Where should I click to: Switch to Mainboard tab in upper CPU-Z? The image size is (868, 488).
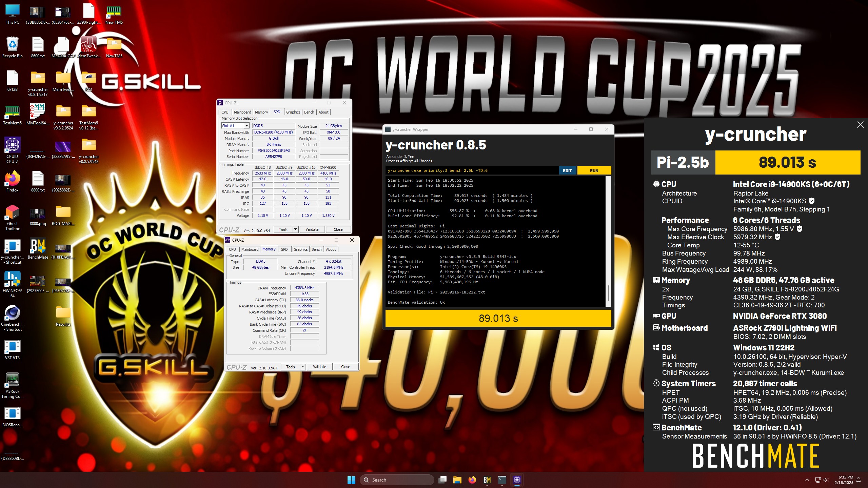pyautogui.click(x=242, y=112)
